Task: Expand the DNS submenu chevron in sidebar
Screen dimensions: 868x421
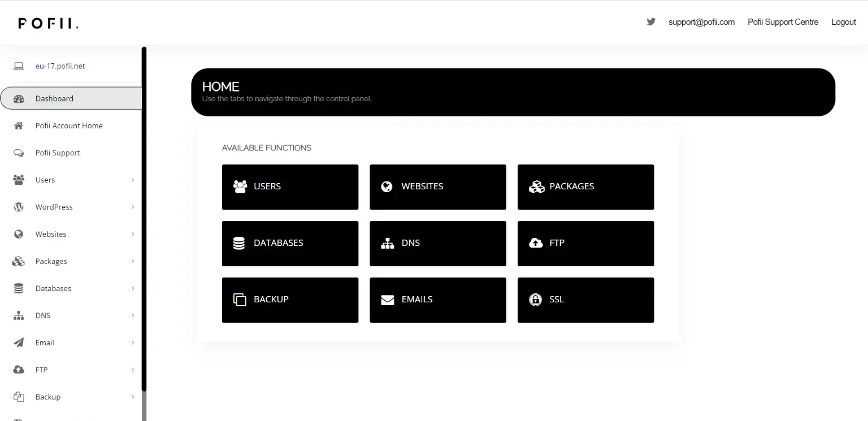Action: point(133,315)
